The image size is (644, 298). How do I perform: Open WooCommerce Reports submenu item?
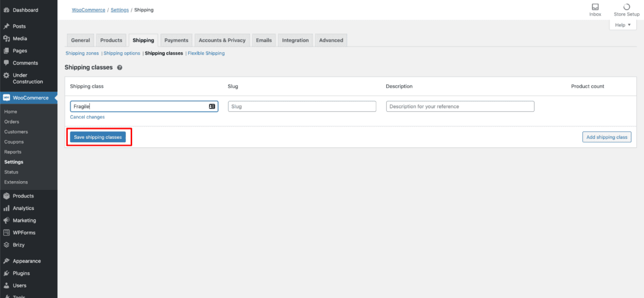[x=13, y=152]
